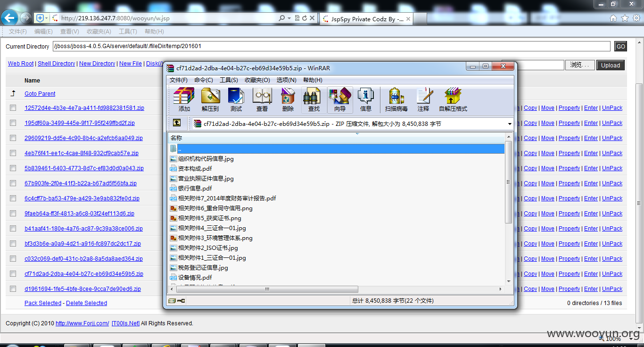
Task: Open WinRAR 命令(C) menu
Action: coord(204,80)
